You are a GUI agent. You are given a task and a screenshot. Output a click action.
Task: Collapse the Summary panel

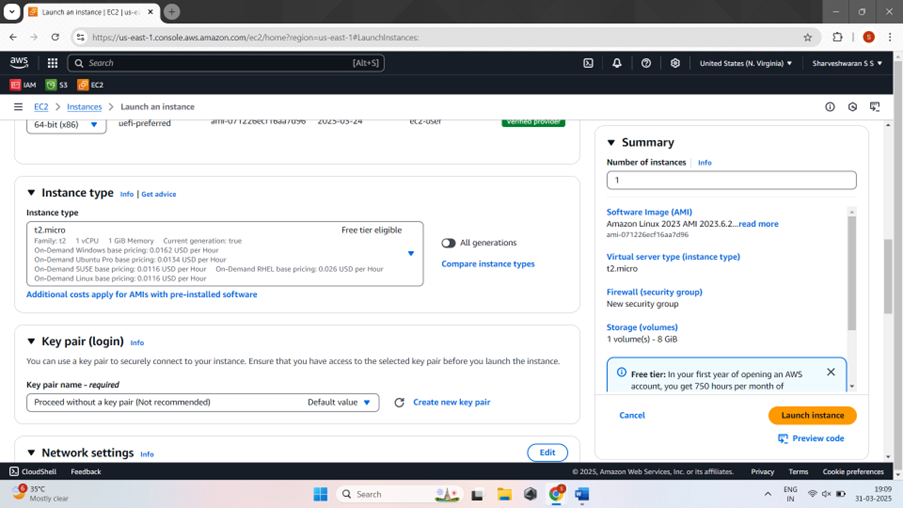611,142
